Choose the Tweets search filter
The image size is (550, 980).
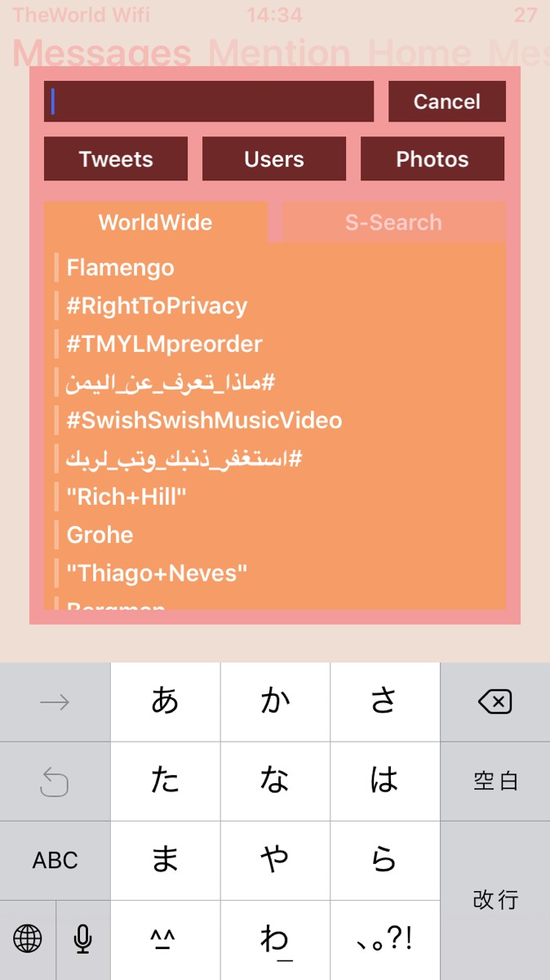[x=116, y=159]
